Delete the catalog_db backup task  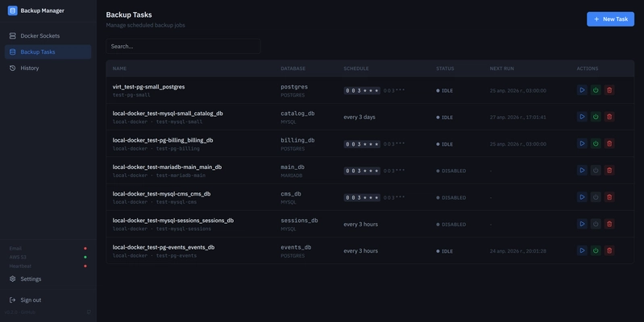click(x=609, y=117)
